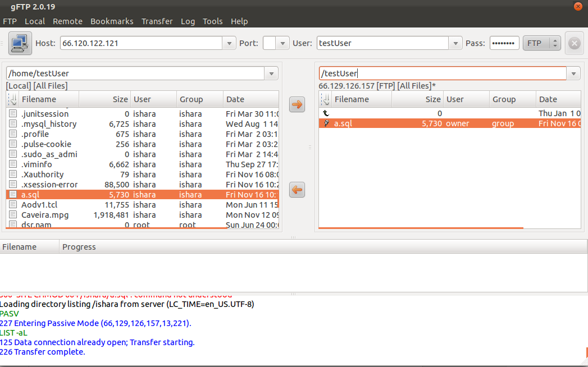This screenshot has height=367, width=588.
Task: Select a.sql in the remote list
Action: coord(450,123)
